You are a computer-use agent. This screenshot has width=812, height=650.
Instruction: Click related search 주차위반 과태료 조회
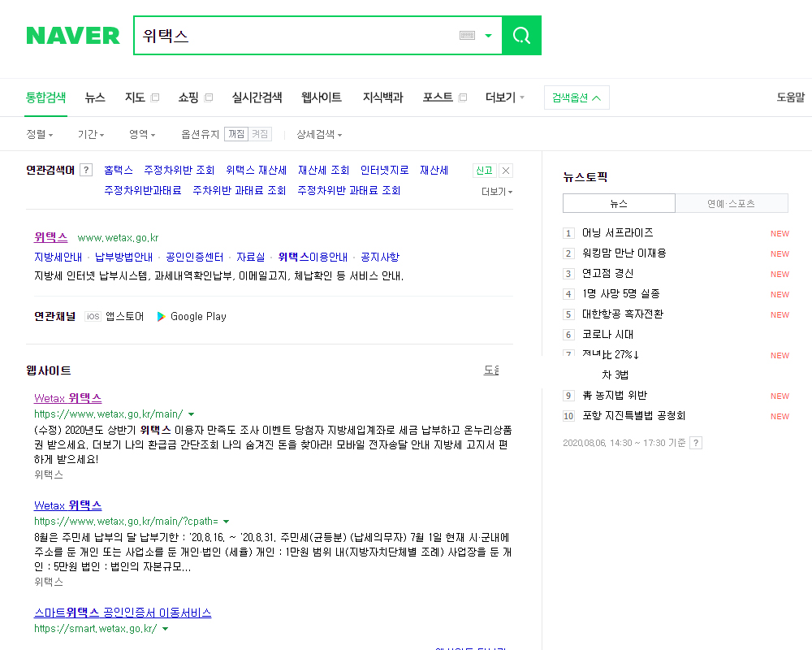[240, 190]
